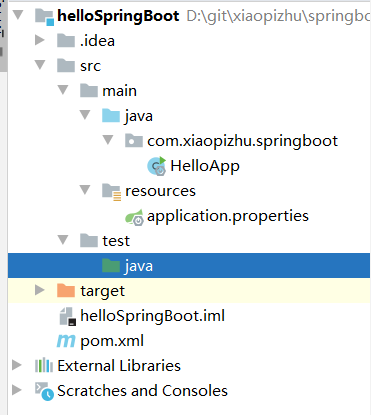Click the Scratches and Consoles icon
Image resolution: width=371 pixels, height=415 pixels.
(44, 391)
